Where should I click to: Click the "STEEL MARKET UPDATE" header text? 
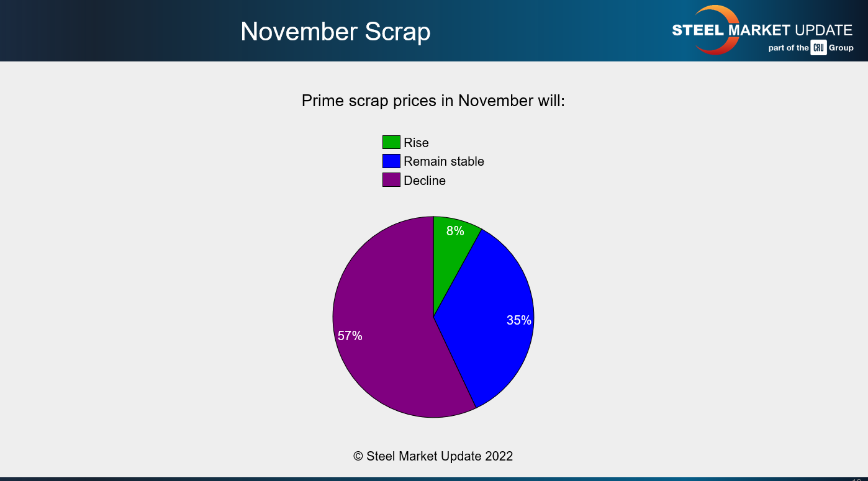tap(762, 30)
